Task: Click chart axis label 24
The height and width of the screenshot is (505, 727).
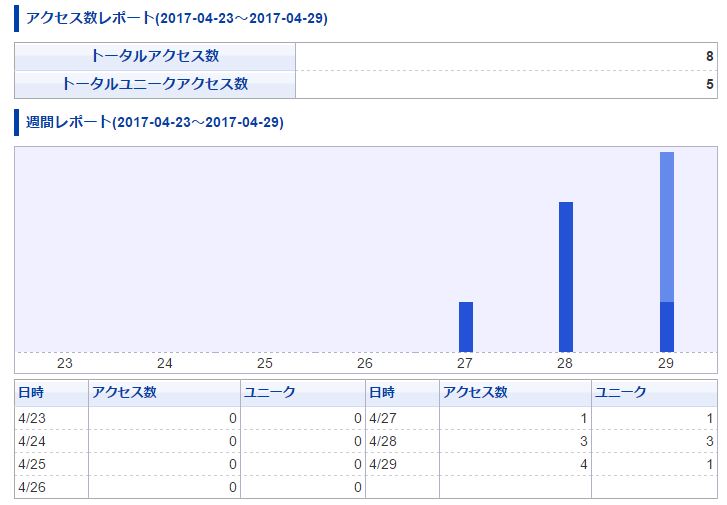Action: pyautogui.click(x=165, y=363)
